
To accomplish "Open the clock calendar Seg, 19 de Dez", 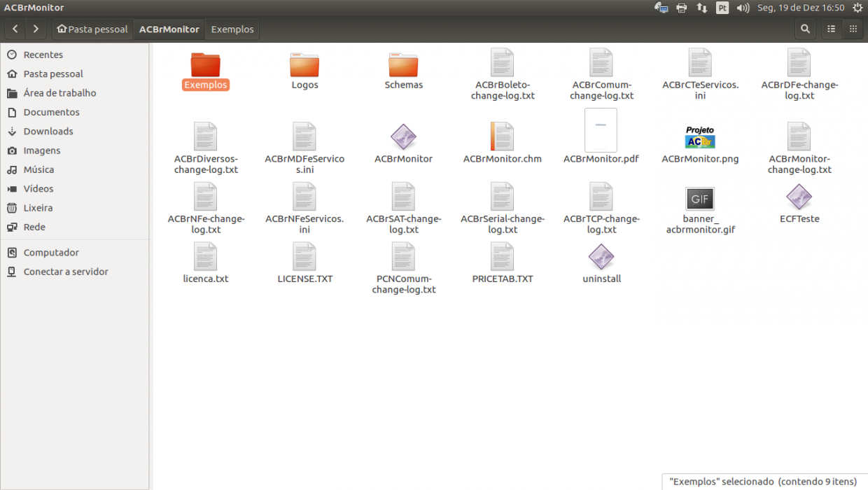I will 801,8.
